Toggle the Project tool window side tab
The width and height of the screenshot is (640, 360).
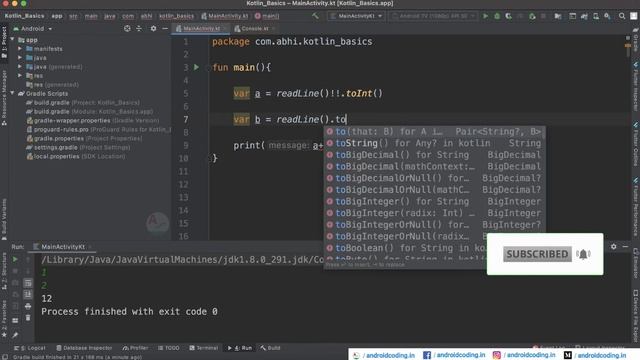pos(4,42)
